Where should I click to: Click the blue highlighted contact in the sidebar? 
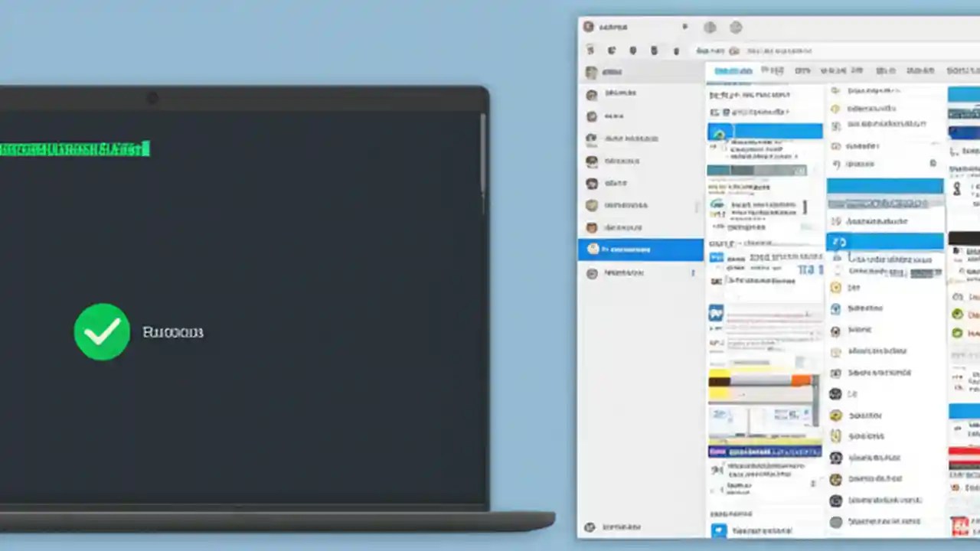[641, 249]
